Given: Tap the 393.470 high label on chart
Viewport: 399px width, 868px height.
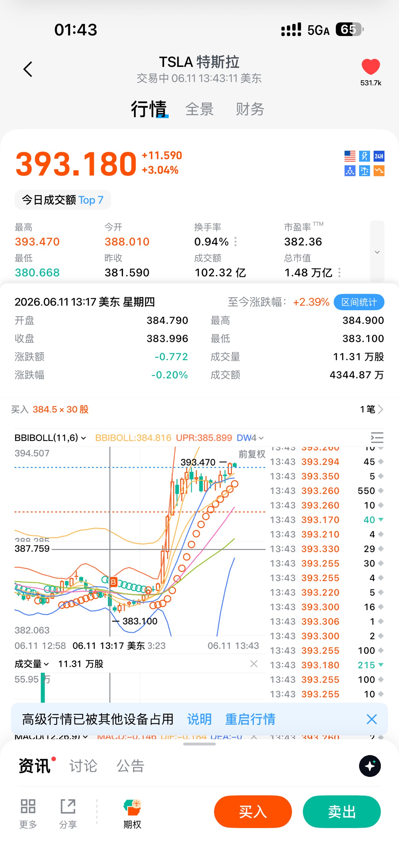Looking at the screenshot, I should (198, 462).
